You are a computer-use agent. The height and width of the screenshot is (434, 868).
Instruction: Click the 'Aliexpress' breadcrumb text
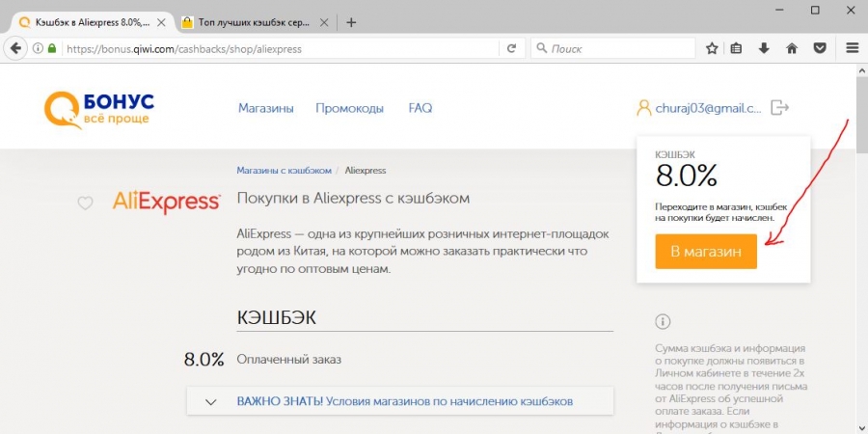coord(366,171)
